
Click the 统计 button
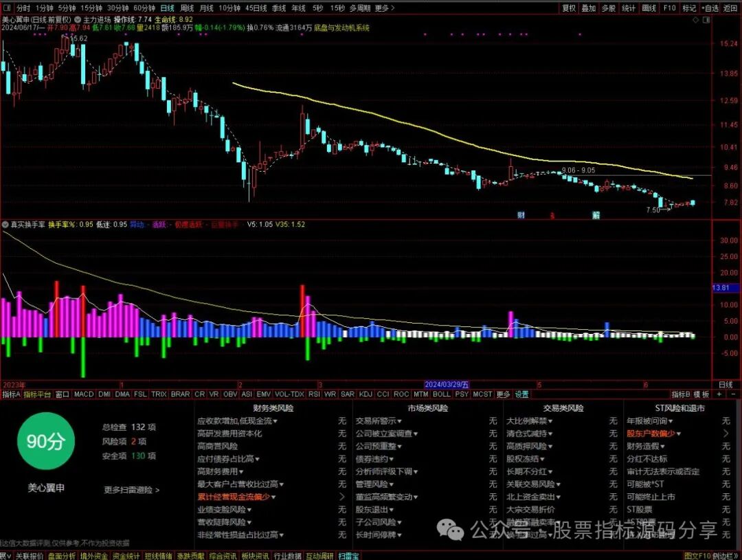click(x=629, y=8)
